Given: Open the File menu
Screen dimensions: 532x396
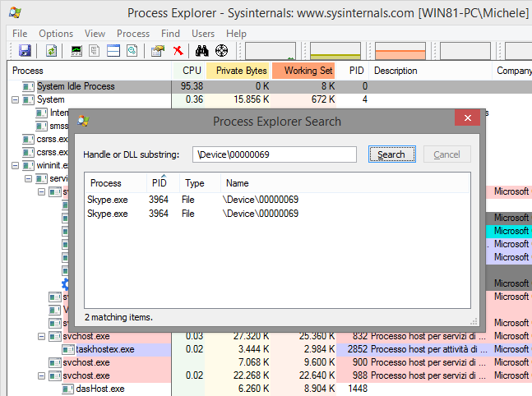Looking at the screenshot, I should [20, 34].
